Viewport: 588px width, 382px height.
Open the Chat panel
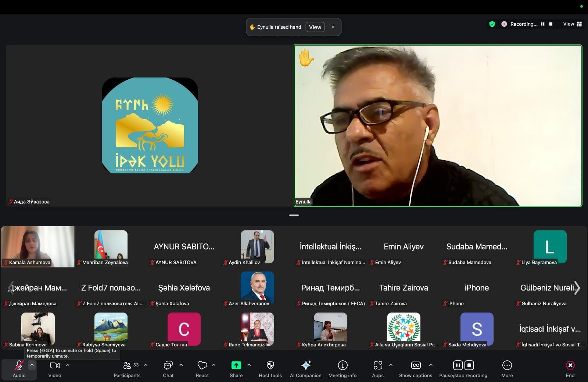coord(168,369)
